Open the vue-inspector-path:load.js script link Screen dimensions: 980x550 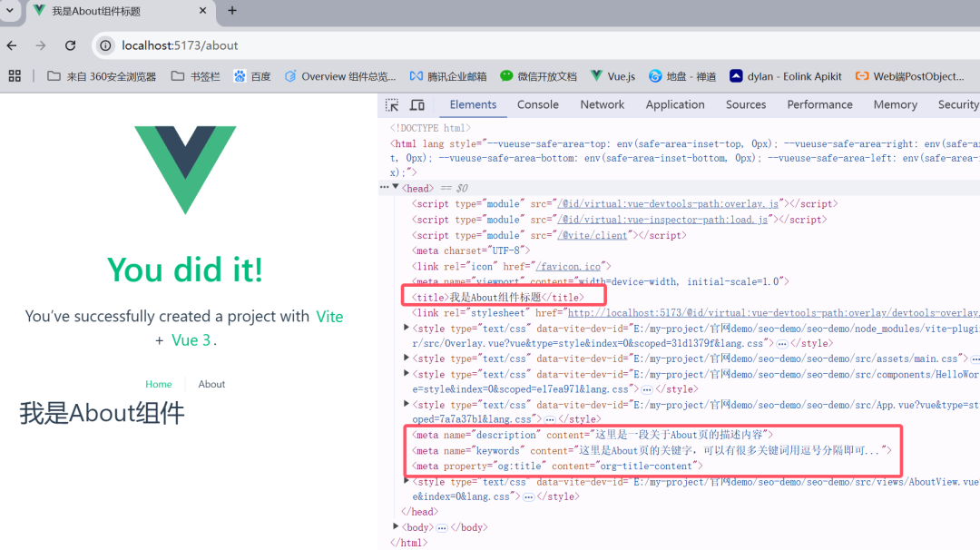tap(662, 220)
